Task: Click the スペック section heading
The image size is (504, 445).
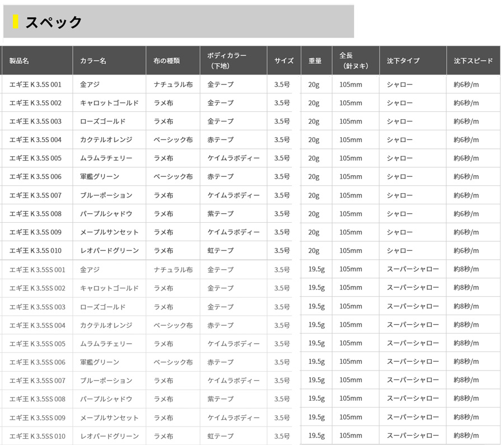Action: coord(54,22)
